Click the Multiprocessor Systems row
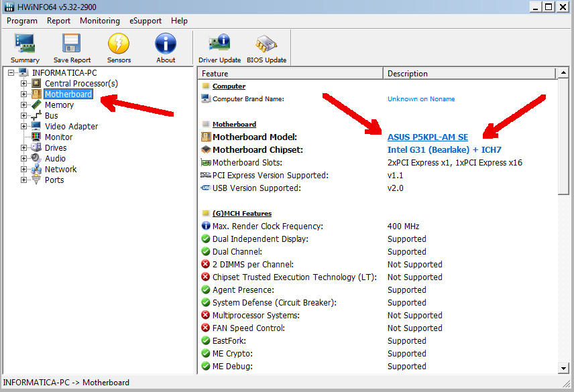Viewport: 574px width, 392px height. [378, 315]
